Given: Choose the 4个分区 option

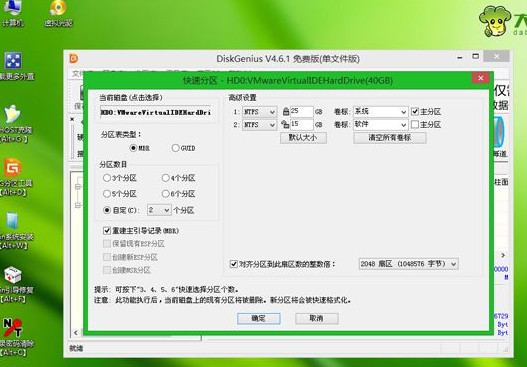Looking at the screenshot, I should tap(165, 178).
